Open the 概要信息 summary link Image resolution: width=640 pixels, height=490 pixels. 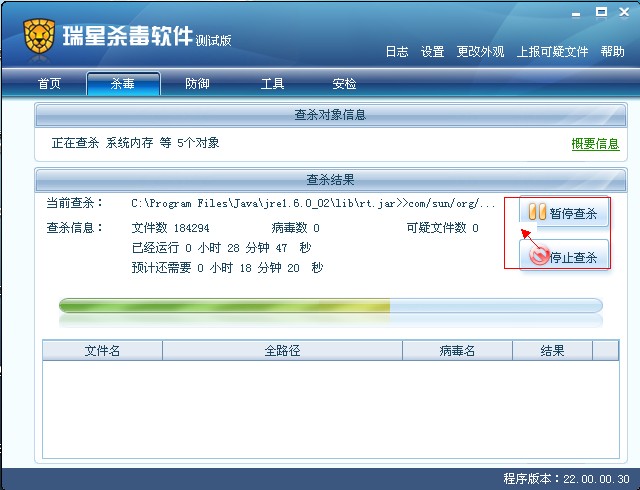(x=596, y=144)
